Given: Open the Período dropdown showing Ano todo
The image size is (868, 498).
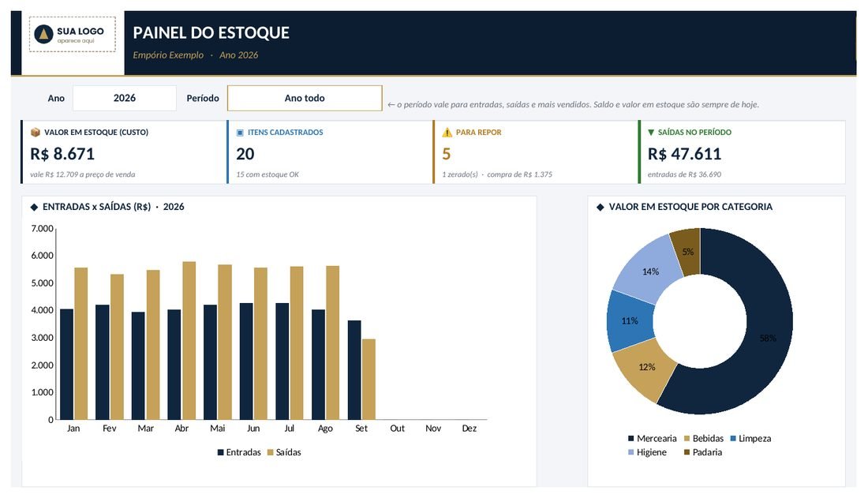Looking at the screenshot, I should tap(305, 98).
